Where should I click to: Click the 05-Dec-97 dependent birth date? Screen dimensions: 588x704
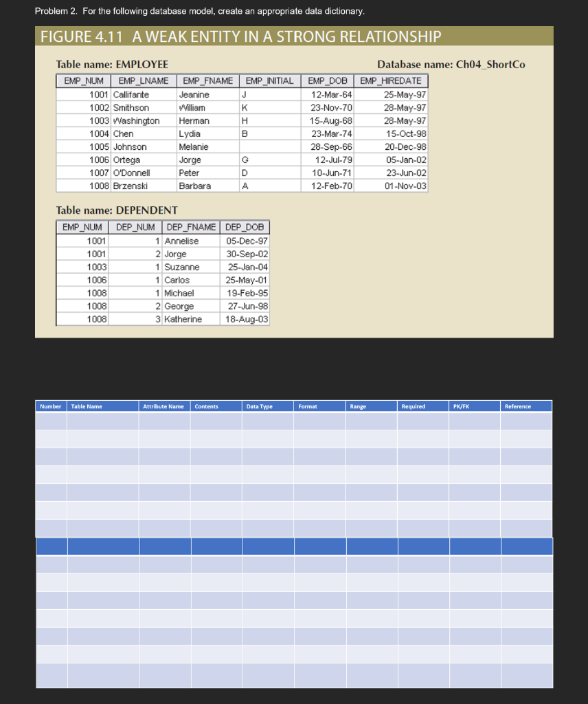[245, 241]
